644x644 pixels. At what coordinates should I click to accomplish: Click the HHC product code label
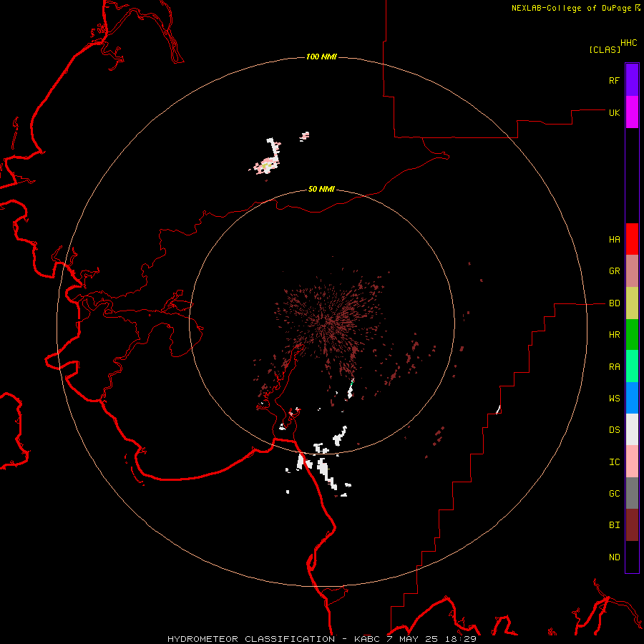click(x=629, y=43)
